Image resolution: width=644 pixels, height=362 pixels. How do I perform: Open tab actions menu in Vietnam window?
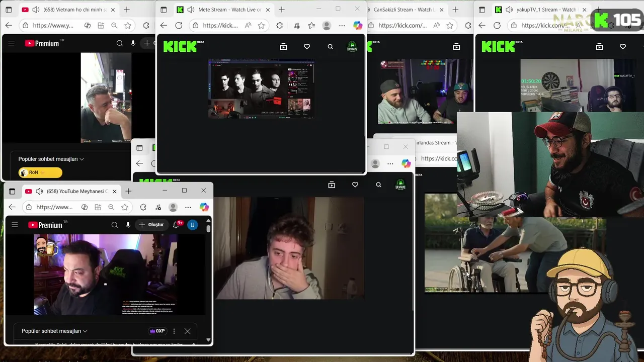pos(9,10)
